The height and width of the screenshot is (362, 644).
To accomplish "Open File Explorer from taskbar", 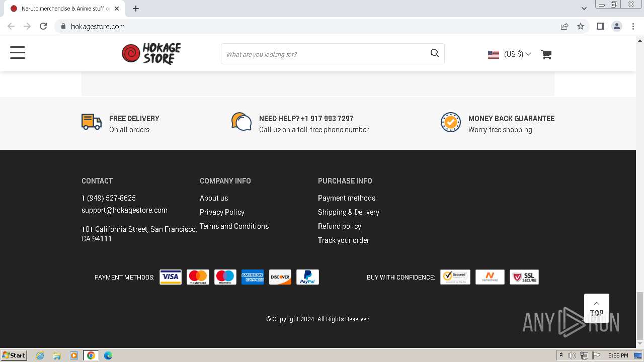I will point(57,355).
